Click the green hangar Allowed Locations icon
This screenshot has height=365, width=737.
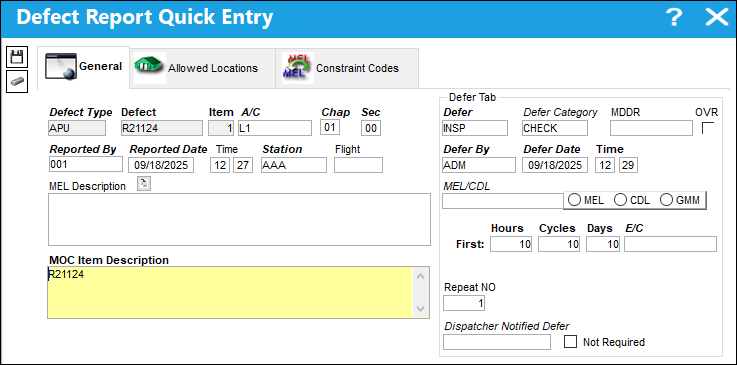150,67
